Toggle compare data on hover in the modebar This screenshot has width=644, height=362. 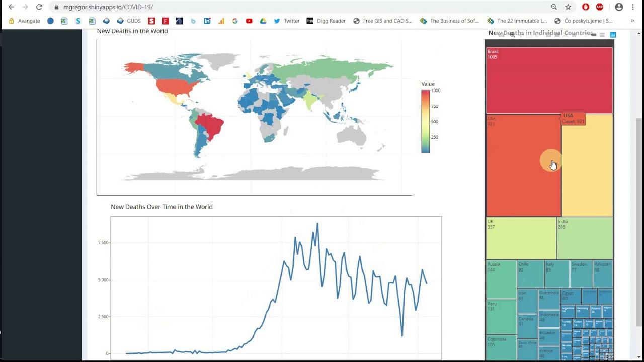(x=602, y=35)
